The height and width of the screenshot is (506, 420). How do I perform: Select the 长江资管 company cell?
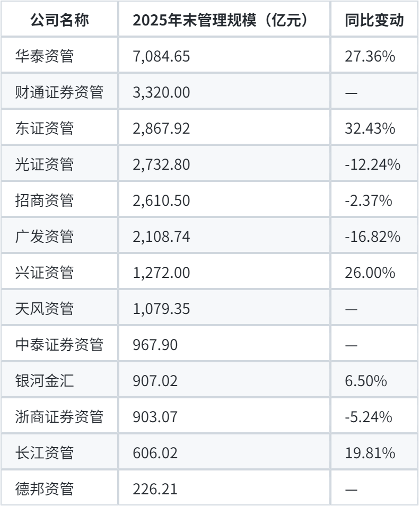(x=45, y=453)
